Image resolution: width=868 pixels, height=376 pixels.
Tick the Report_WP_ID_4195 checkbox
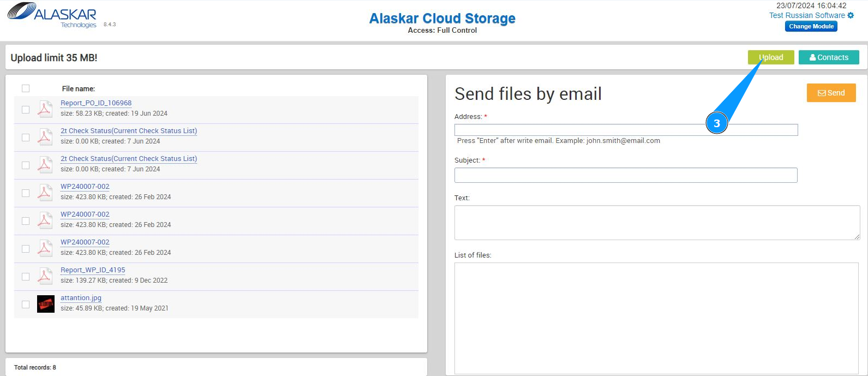point(26,277)
